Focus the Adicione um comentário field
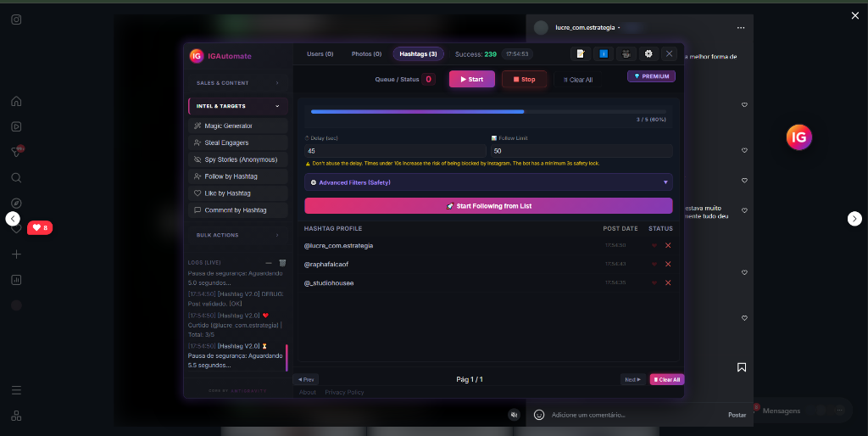This screenshot has height=436, width=868. point(637,415)
